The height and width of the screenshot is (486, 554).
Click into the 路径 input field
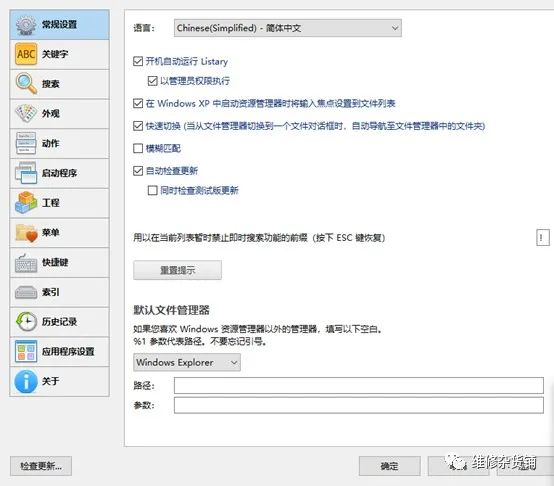tap(359, 385)
